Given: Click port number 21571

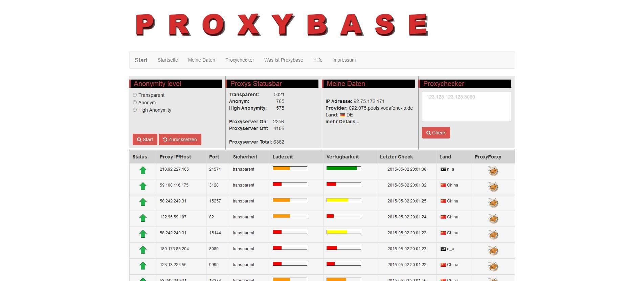Looking at the screenshot, I should tap(215, 169).
